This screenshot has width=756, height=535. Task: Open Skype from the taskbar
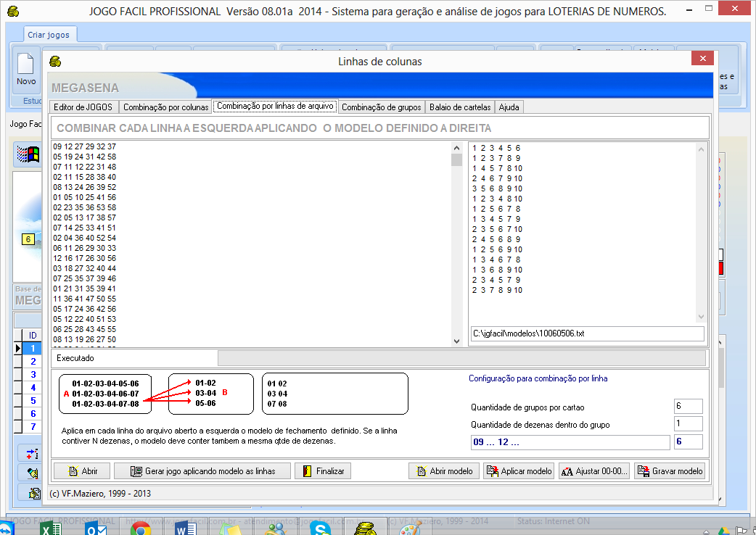[x=320, y=528]
